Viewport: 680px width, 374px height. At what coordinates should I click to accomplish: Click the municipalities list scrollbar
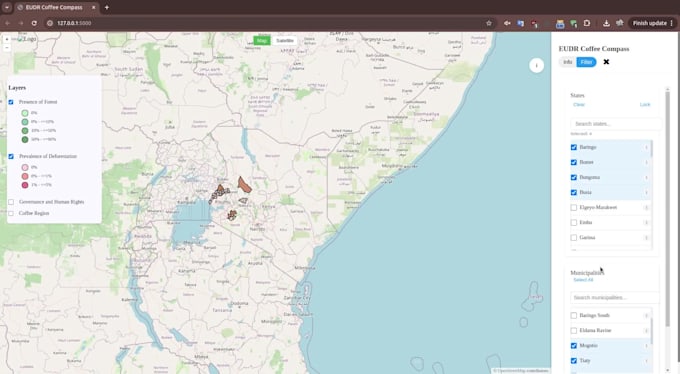[651, 330]
